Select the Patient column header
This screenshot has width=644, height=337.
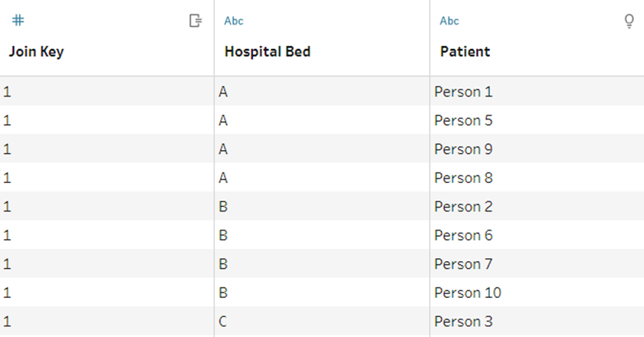coord(465,52)
